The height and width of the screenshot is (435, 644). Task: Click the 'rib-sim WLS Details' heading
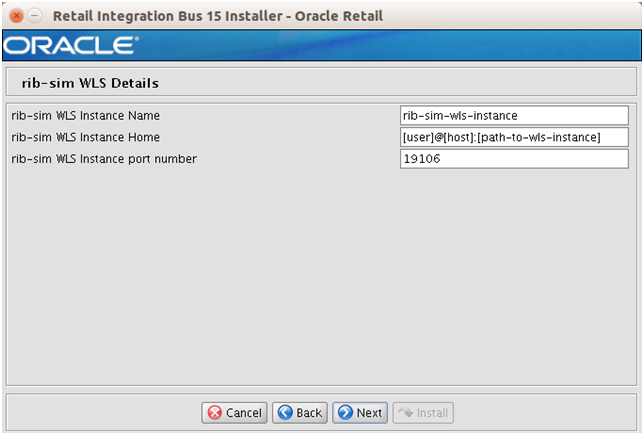(90, 83)
